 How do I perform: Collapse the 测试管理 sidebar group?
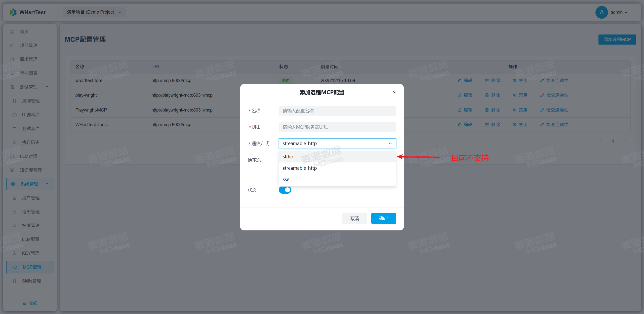47,87
